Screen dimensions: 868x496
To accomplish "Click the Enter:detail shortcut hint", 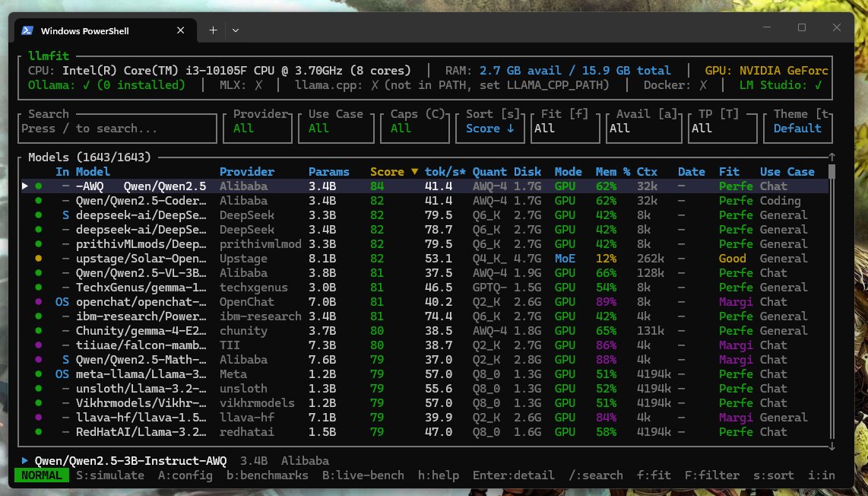I will [514, 475].
